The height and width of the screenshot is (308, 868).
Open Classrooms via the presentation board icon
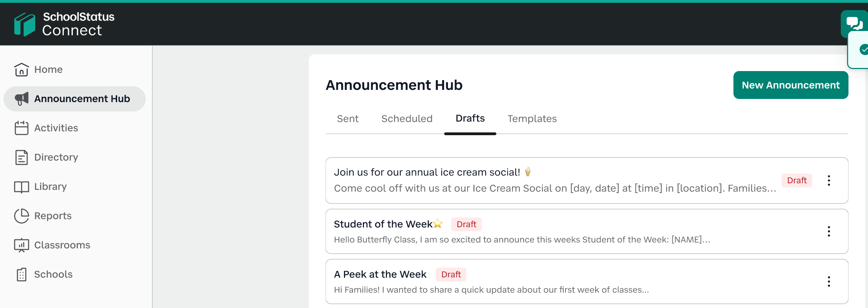[x=21, y=245]
